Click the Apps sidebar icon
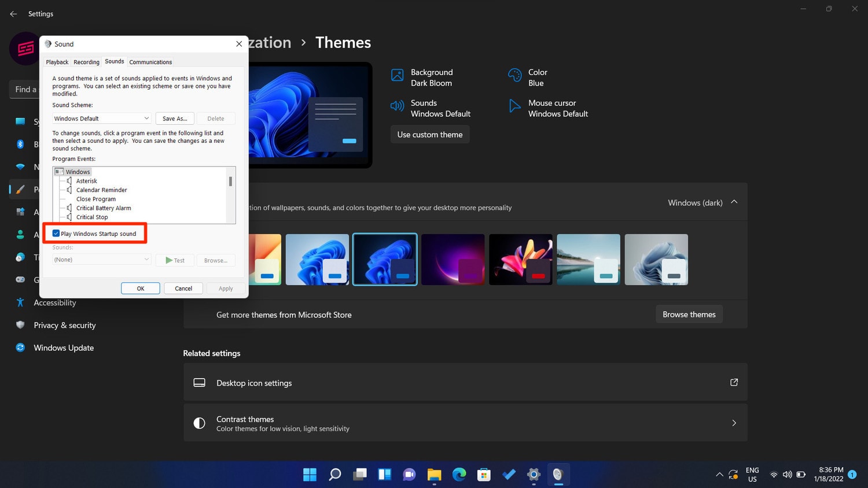Screen dimensions: 868x488 coord(20,212)
